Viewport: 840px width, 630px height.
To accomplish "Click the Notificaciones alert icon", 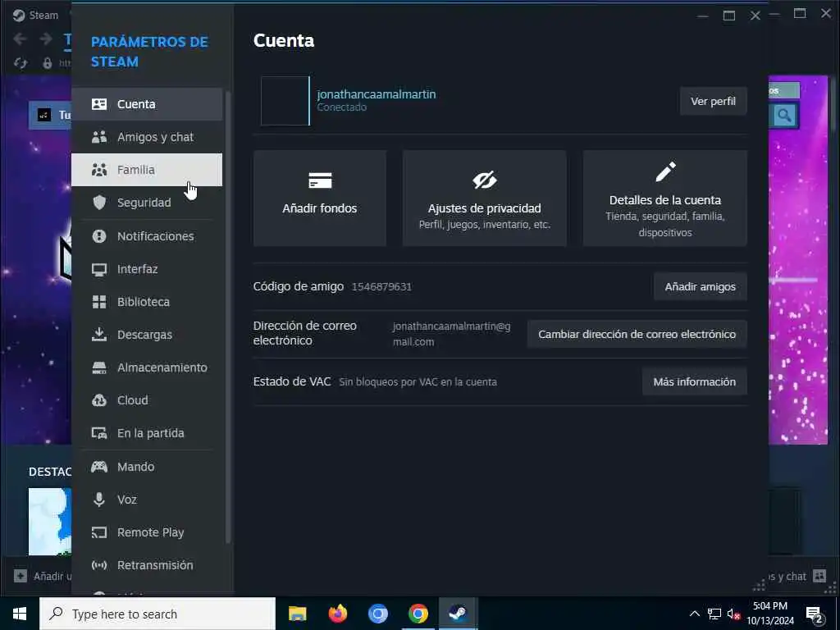I will 99,236.
